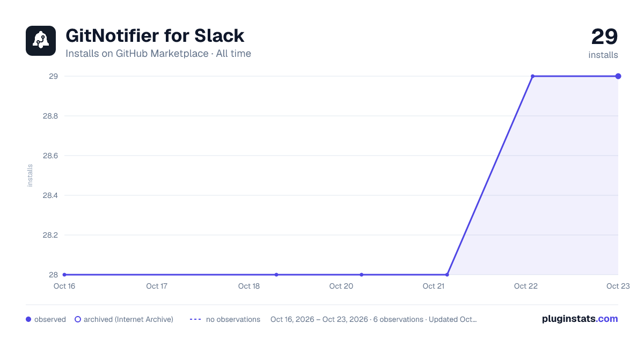The height and width of the screenshot is (338, 644).
Task: Click the 29 y-axis label
Action: pyautogui.click(x=54, y=76)
